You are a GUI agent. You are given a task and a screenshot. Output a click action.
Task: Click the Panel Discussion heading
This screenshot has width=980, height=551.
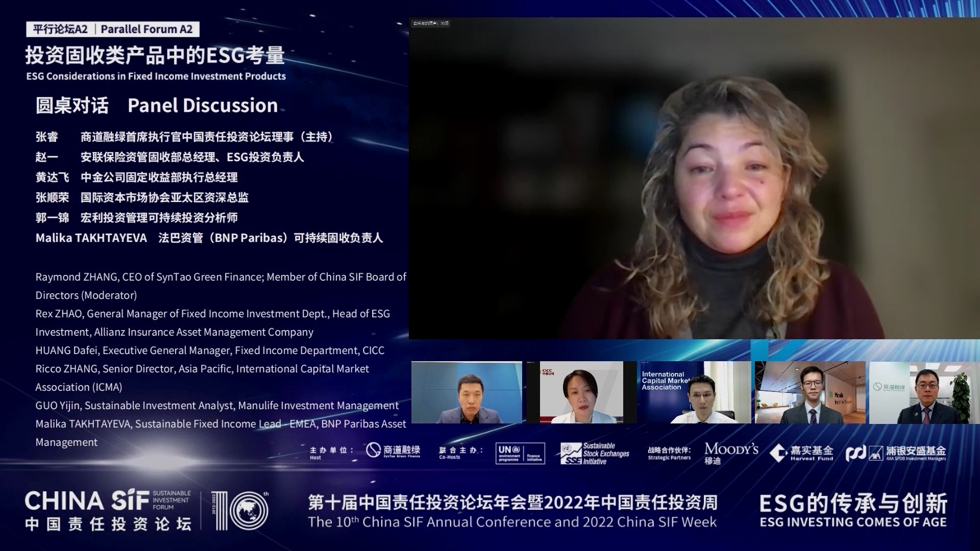(203, 106)
